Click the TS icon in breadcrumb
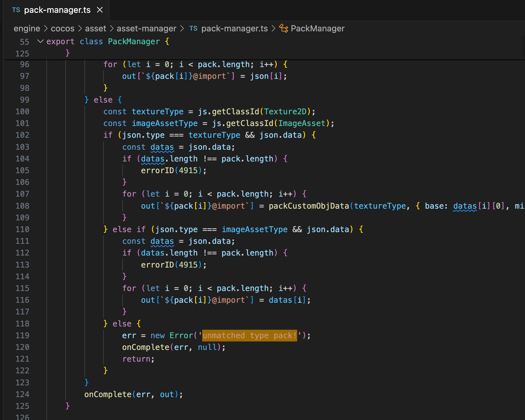525x420 pixels. pyautogui.click(x=193, y=28)
